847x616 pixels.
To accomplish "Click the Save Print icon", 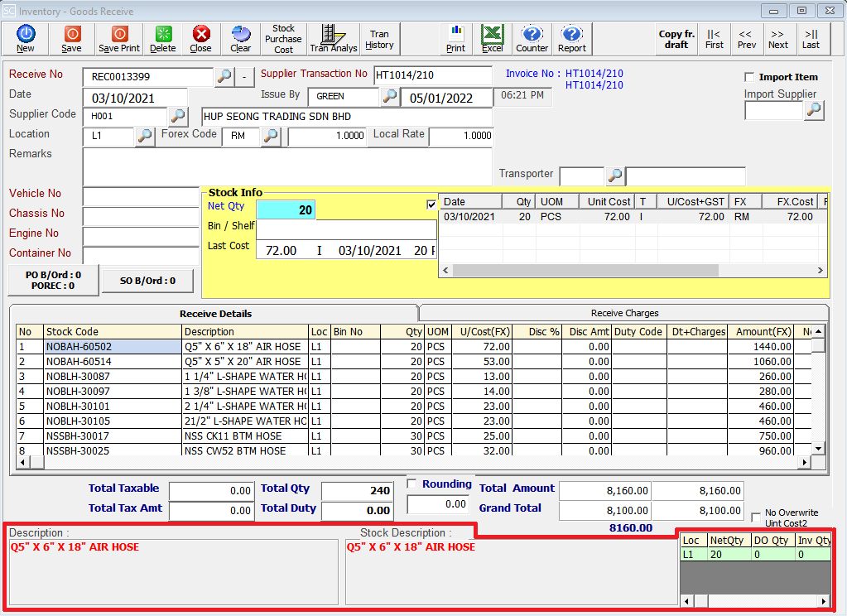I will (x=119, y=39).
